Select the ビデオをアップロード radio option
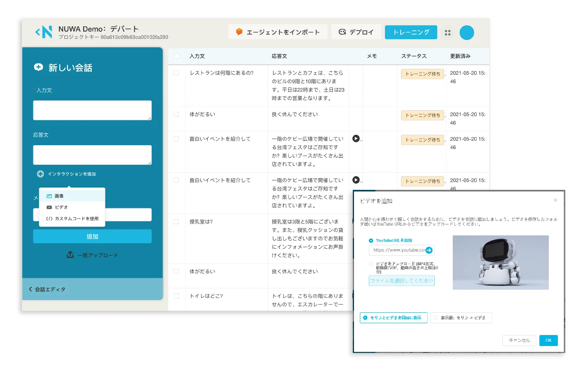The image size is (588, 368). point(371,264)
